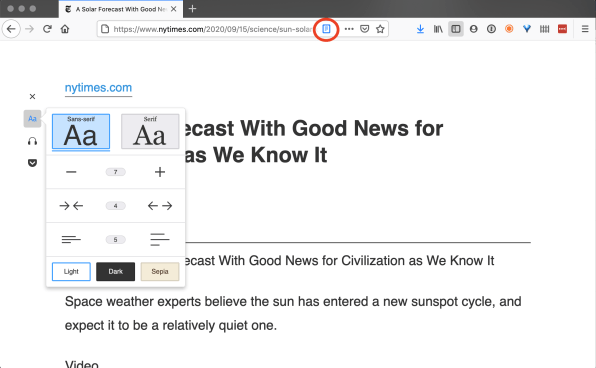Open the hamburger application menu
This screenshot has height=368, width=596.
[585, 29]
